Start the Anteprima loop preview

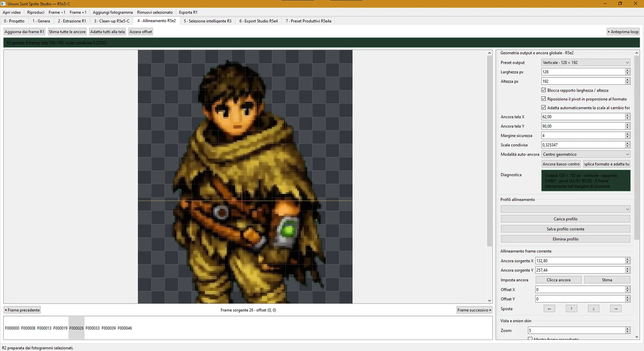pos(623,32)
